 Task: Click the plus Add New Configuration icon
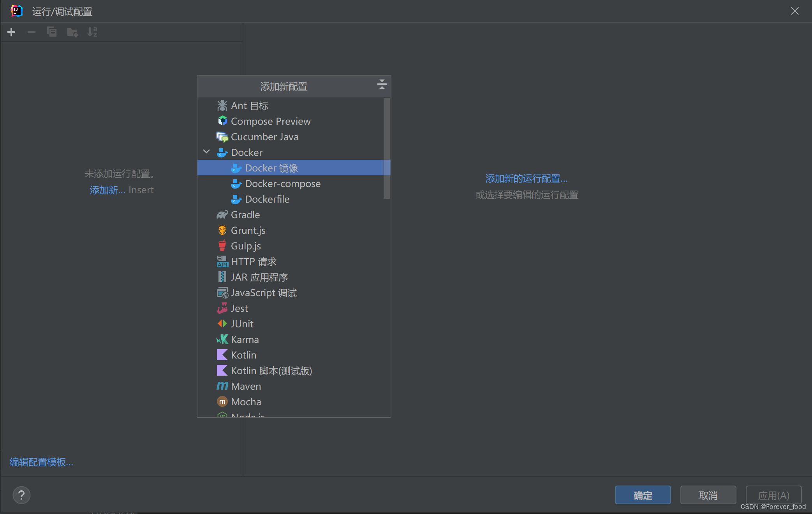tap(12, 32)
